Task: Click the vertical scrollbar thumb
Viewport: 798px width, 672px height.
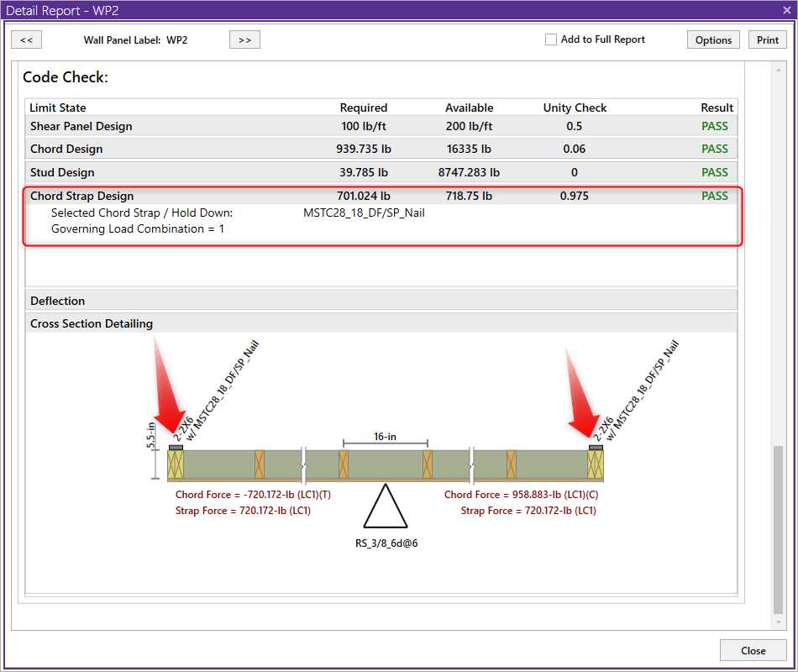Action: (x=779, y=529)
